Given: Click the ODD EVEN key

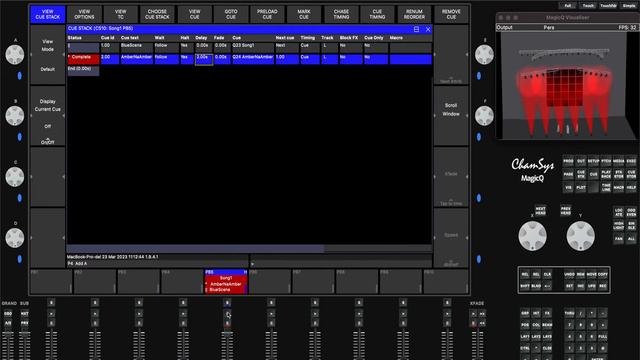Looking at the screenshot, I should 631,212.
